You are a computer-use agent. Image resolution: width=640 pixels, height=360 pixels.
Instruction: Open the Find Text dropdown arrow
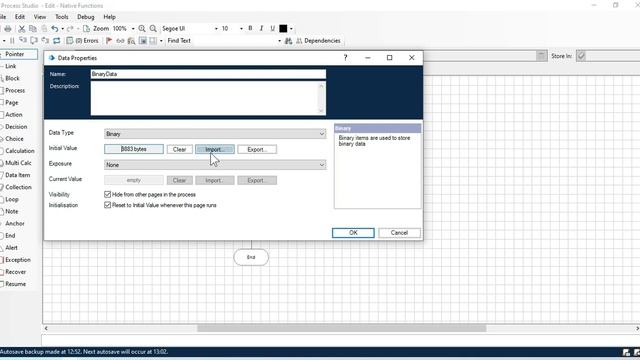[x=279, y=41]
